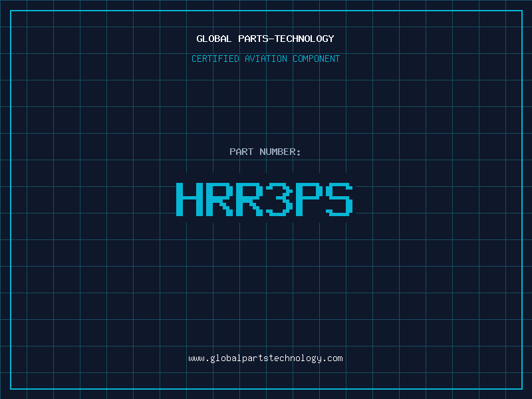This screenshot has height=399, width=532.
Task: Open the www.globalpartstechnology.com website link
Action: [265, 358]
